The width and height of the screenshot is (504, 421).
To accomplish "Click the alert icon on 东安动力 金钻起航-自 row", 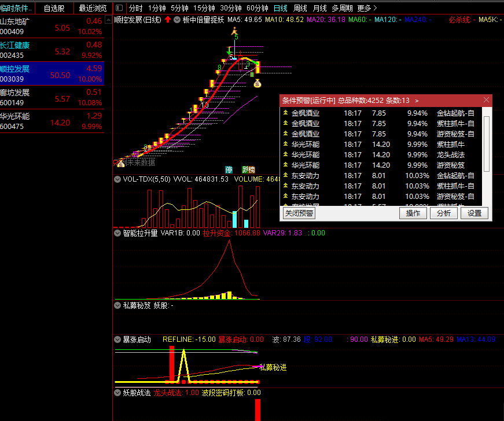I will coord(285,175).
